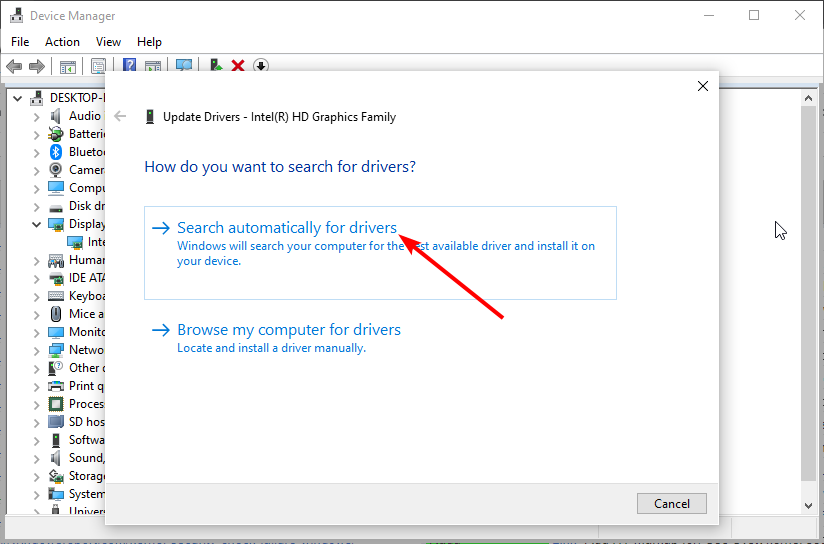Viewport: 824px width, 544px height.
Task: Click the Disable device down-arrow icon
Action: click(261, 66)
